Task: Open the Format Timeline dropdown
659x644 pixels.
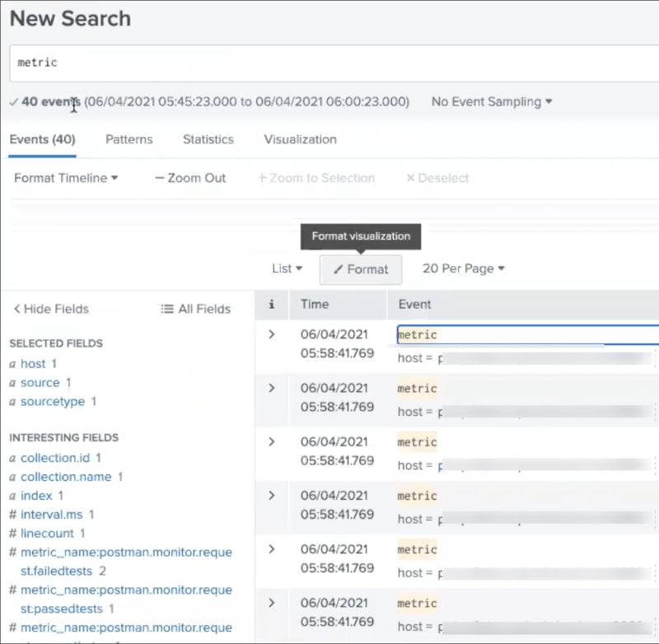Action: pyautogui.click(x=66, y=178)
